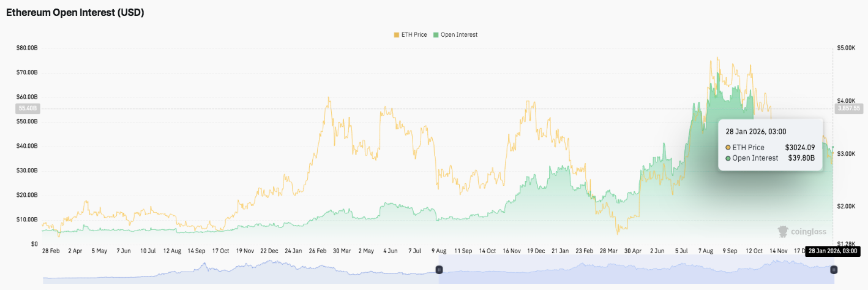Image resolution: width=868 pixels, height=290 pixels.
Task: Click the $3024.09 value in the tooltip
Action: 800,148
